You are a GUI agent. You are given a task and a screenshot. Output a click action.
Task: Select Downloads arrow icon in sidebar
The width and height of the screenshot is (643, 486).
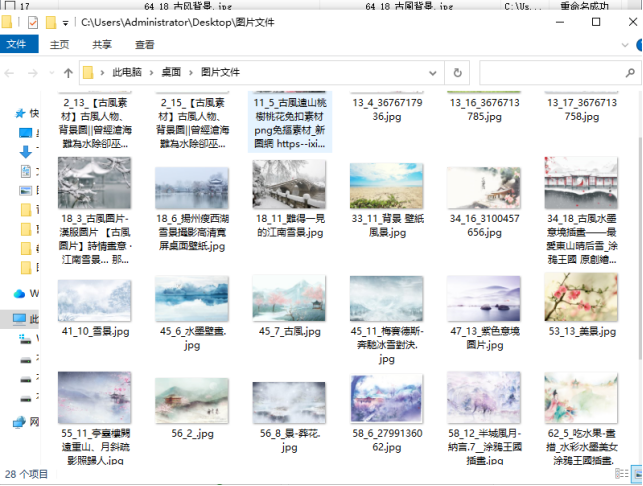coord(25,152)
